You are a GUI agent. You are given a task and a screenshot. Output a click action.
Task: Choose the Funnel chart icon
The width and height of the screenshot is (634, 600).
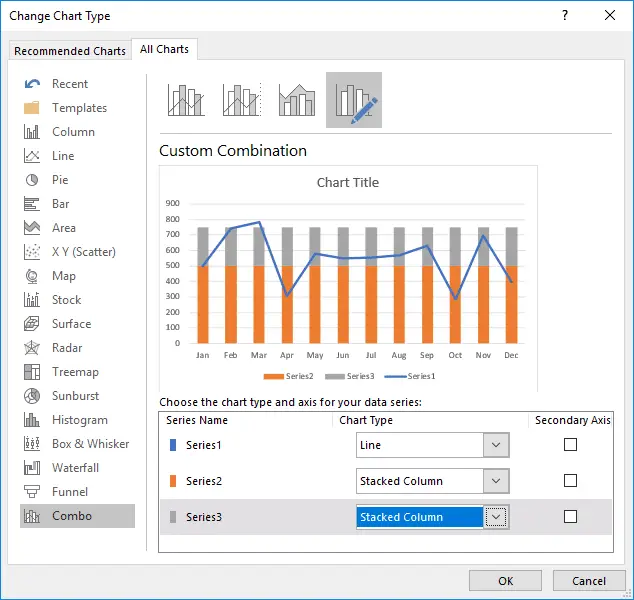click(x=32, y=492)
